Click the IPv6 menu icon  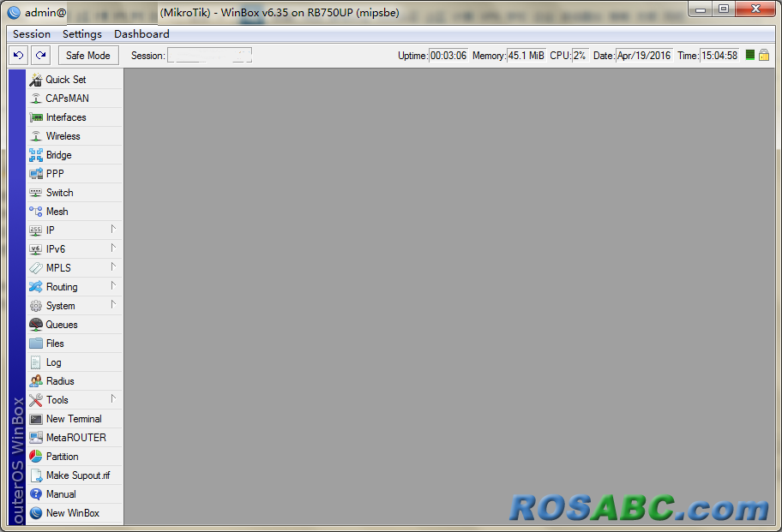35,249
